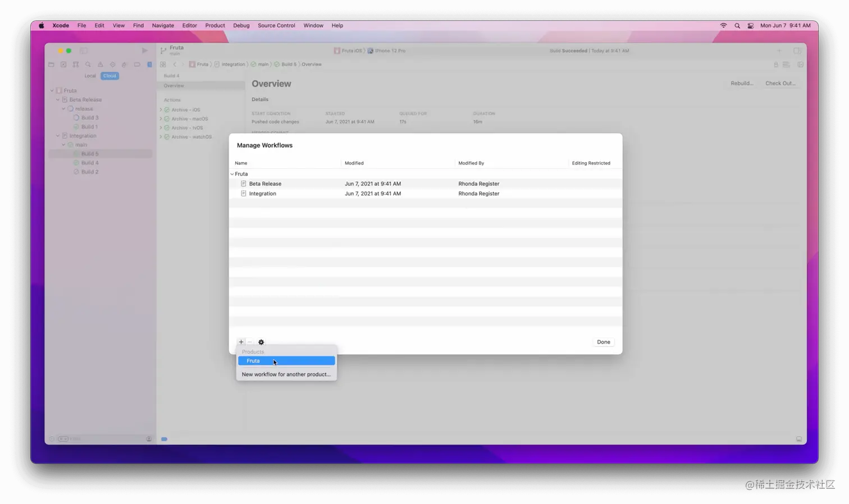Go back with the jump bar back arrow
849x504 pixels.
tap(175, 65)
